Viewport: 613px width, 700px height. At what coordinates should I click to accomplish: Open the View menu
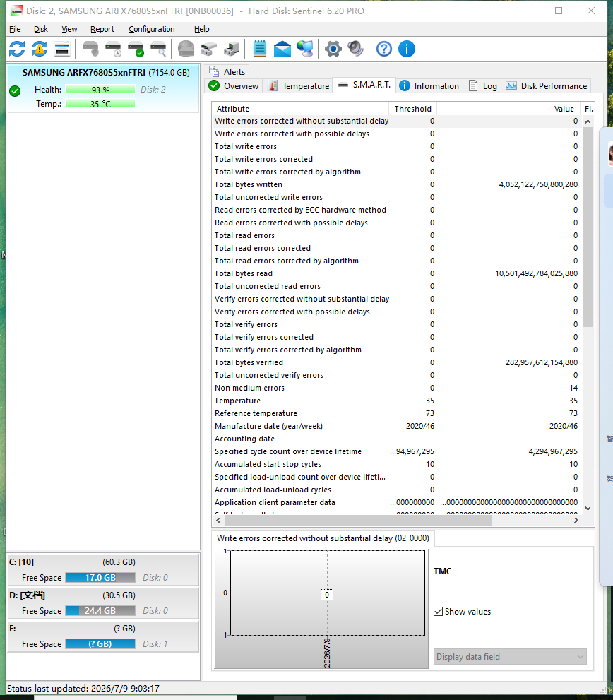pyautogui.click(x=69, y=29)
